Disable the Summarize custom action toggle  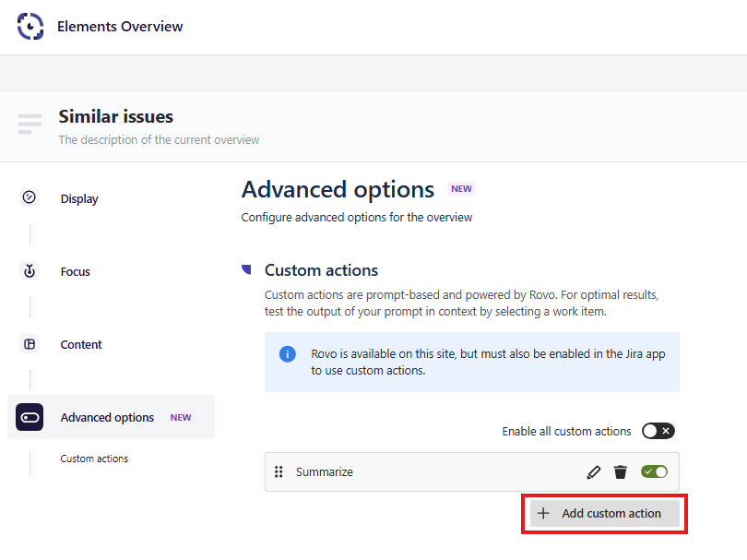click(x=655, y=471)
